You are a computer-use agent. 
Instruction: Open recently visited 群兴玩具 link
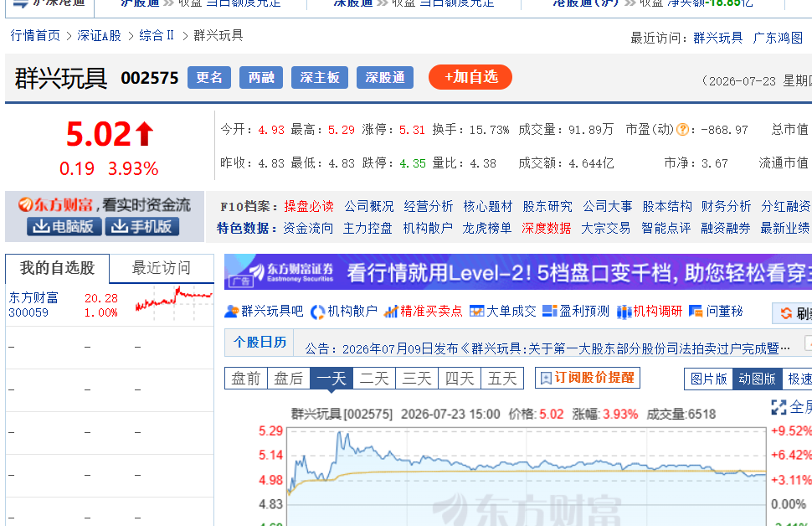point(717,38)
